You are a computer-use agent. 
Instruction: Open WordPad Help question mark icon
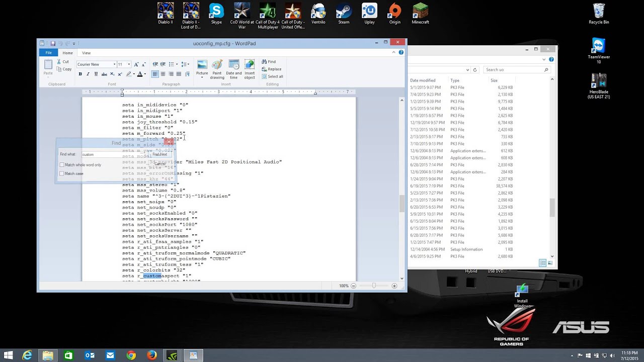tap(401, 52)
